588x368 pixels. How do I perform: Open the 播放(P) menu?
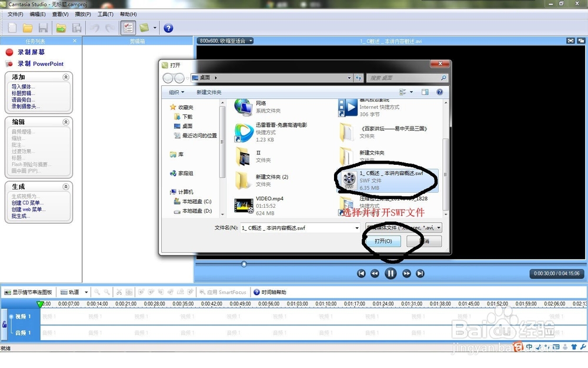coord(83,14)
